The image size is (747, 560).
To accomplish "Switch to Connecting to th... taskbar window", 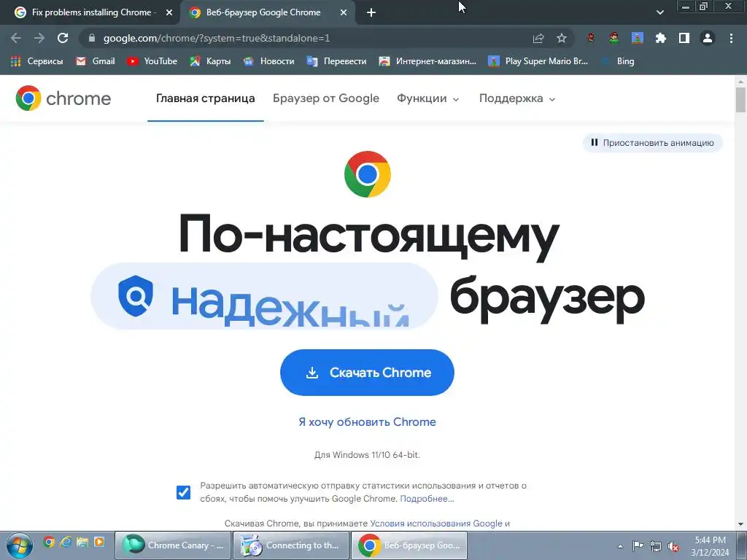I will pyautogui.click(x=291, y=545).
